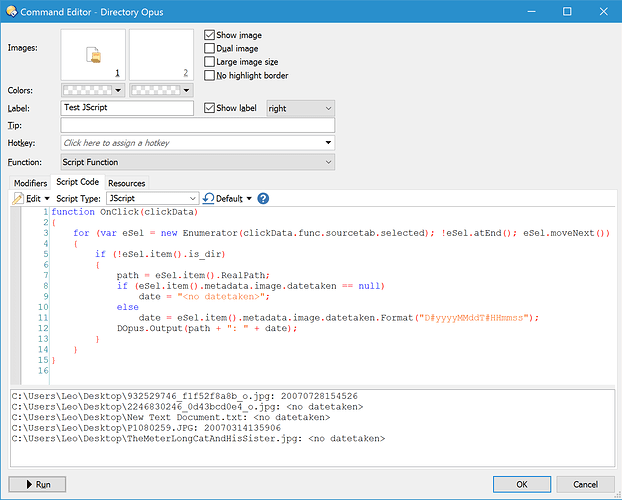Open the second Colors dropdown
Screen dimensions: 622x500
tap(161, 90)
